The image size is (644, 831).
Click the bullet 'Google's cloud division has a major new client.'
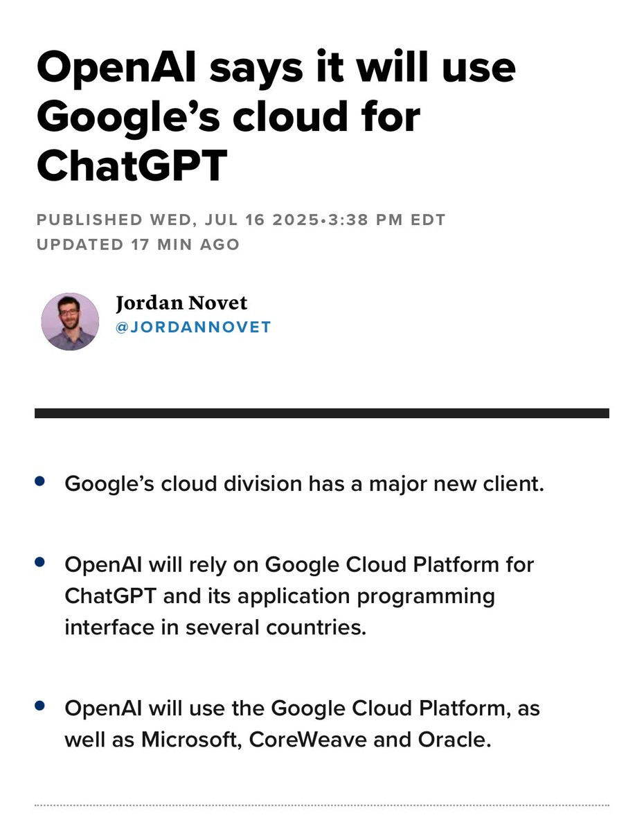[305, 484]
